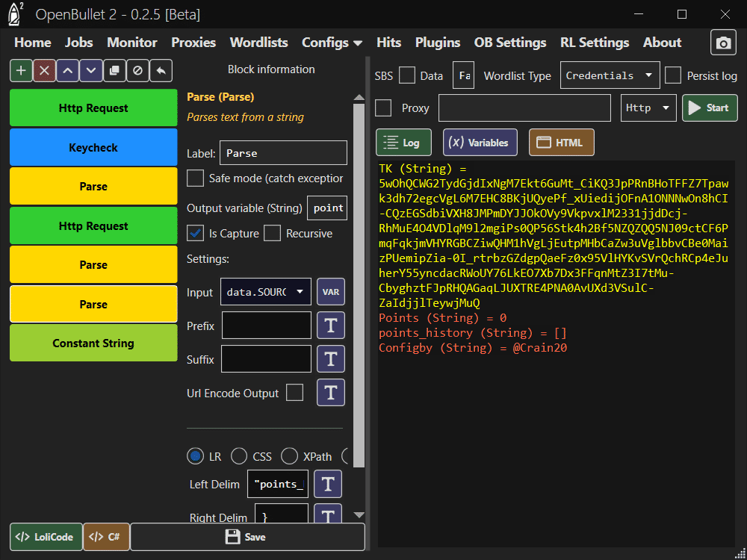Select the CSS radio button
The height and width of the screenshot is (560, 747).
pos(239,456)
